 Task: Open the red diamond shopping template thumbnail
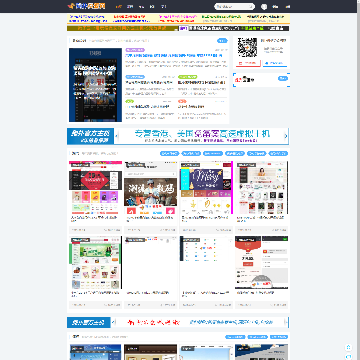(x=96, y=187)
